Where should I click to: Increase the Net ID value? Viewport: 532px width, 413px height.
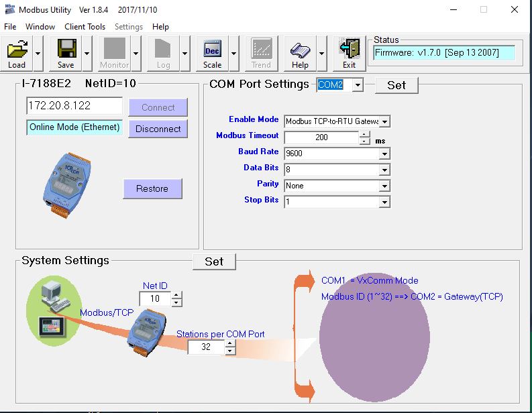click(176, 296)
